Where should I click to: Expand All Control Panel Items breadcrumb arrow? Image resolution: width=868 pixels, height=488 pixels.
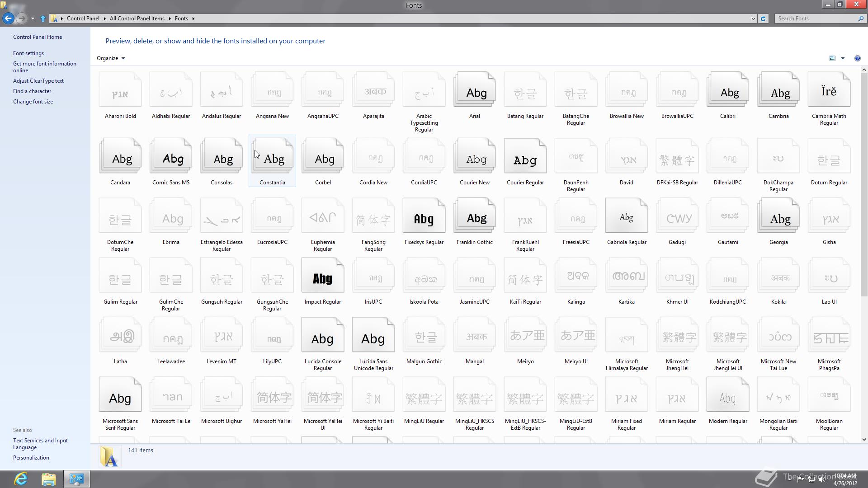[170, 19]
